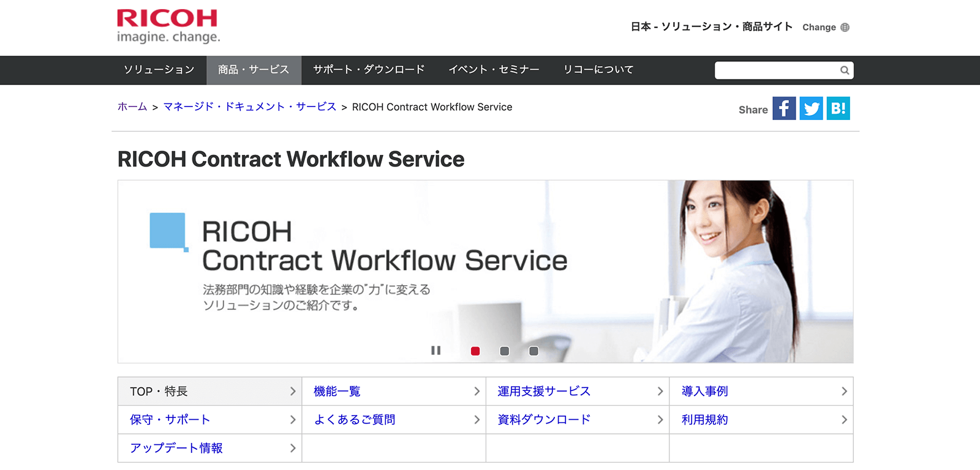980x470 pixels.
Task: Open the 商品・サービス menu
Action: (254, 70)
